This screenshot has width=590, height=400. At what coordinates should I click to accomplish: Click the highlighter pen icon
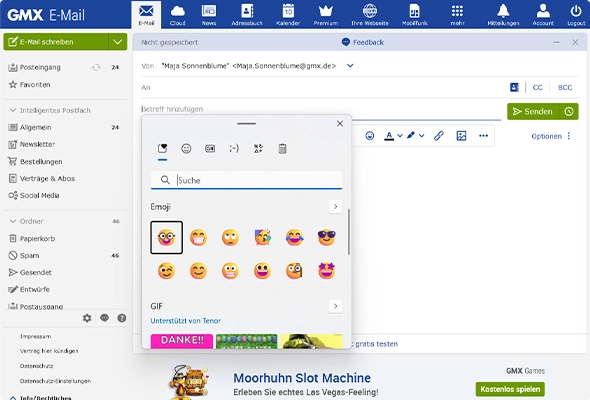click(x=411, y=135)
